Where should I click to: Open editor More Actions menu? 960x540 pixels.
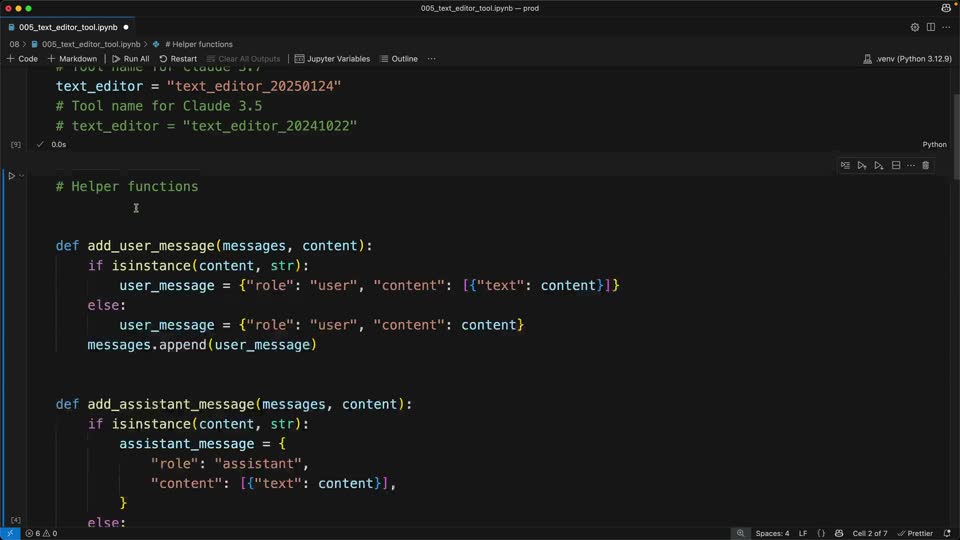pyautogui.click(x=947, y=27)
